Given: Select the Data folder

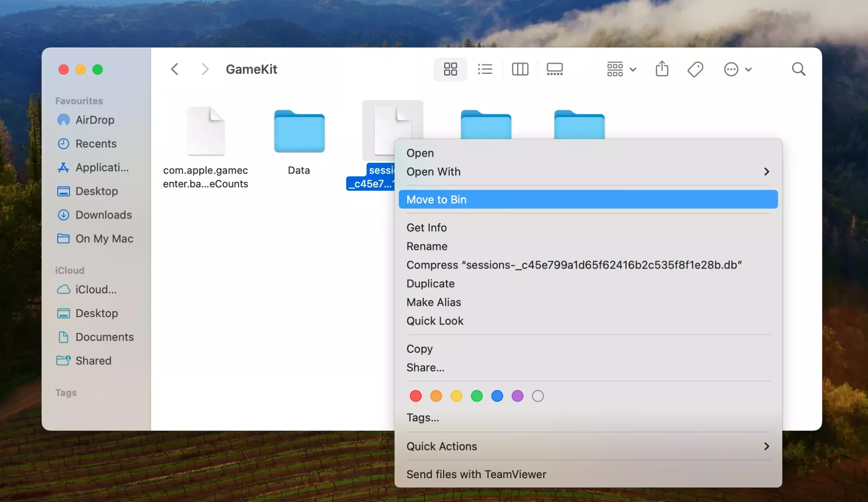Looking at the screenshot, I should click(299, 132).
